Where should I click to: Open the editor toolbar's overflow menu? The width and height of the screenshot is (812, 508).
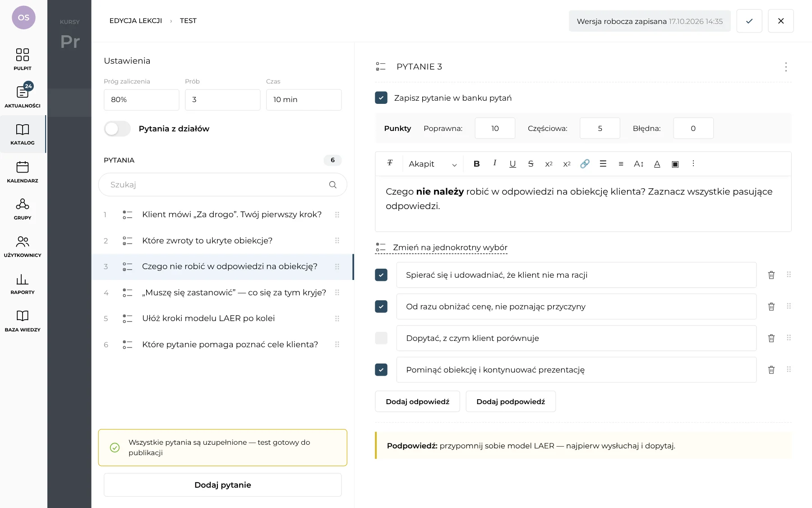tap(693, 163)
